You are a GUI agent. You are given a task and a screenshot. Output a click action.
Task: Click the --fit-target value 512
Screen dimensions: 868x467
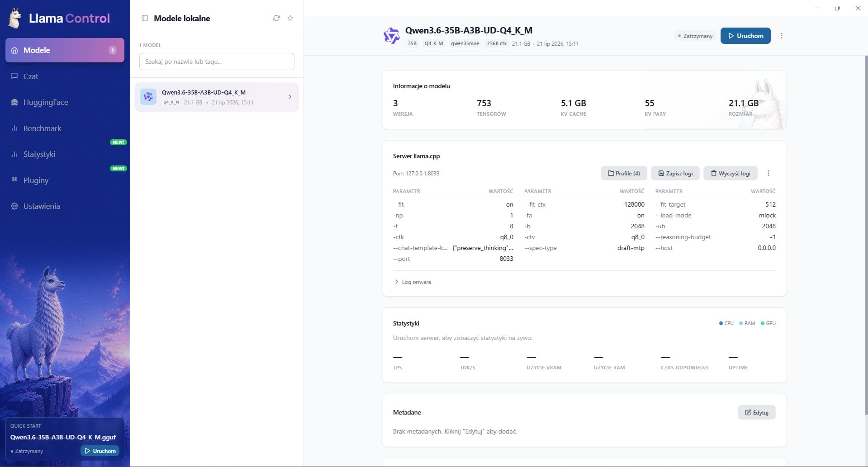click(770, 204)
